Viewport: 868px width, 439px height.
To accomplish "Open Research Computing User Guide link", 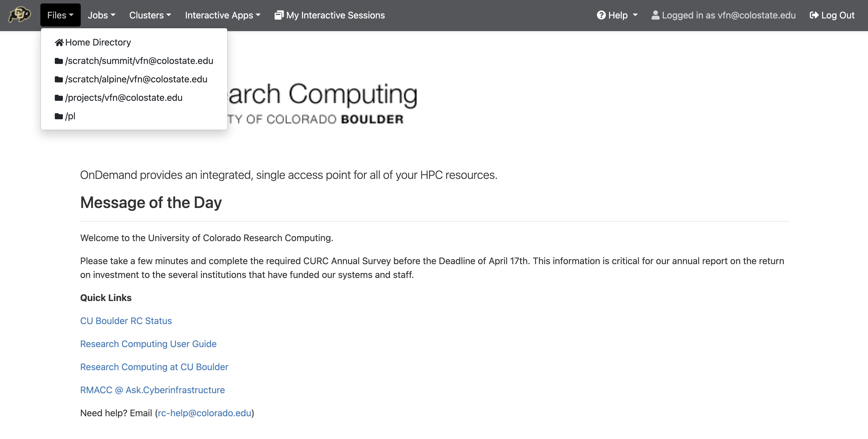I will pyautogui.click(x=148, y=344).
